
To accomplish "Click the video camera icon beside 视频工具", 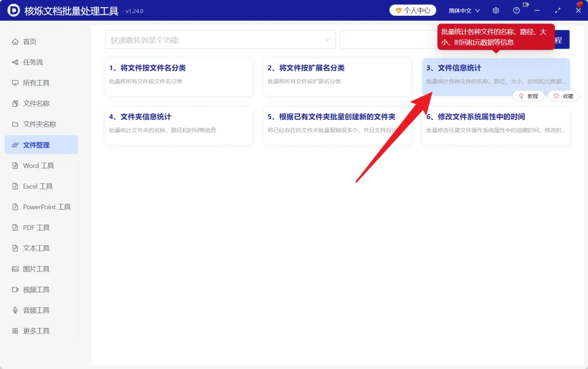I will [x=15, y=289].
